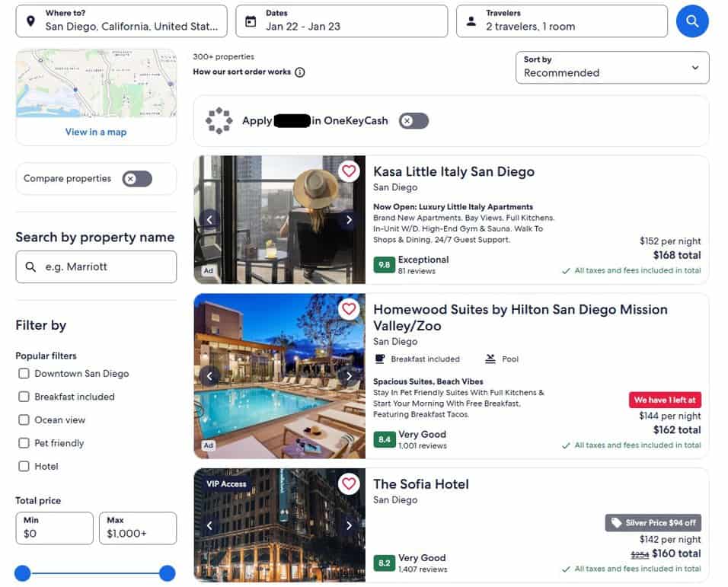Image resolution: width=728 pixels, height=587 pixels.
Task: Toggle Compare properties switch
Action: pyautogui.click(x=137, y=179)
